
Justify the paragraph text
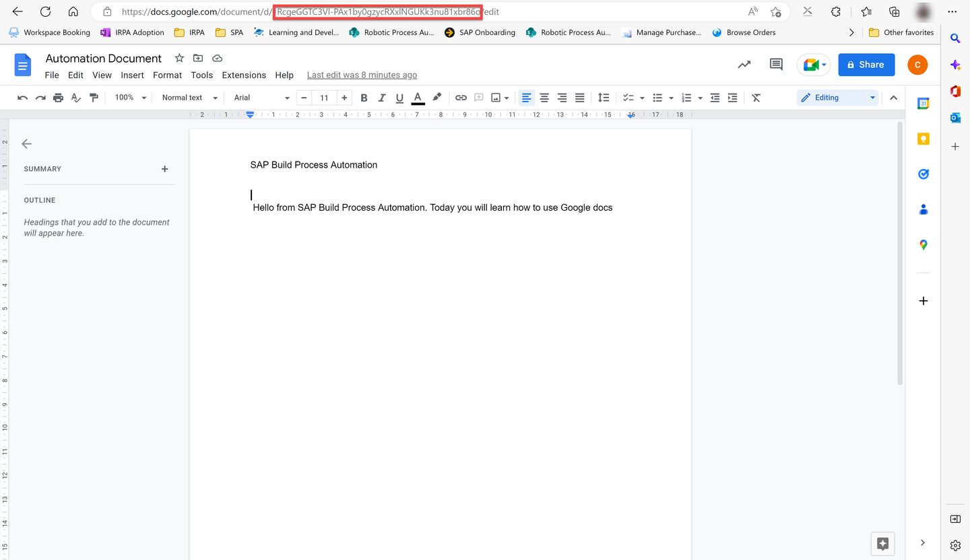tap(579, 98)
